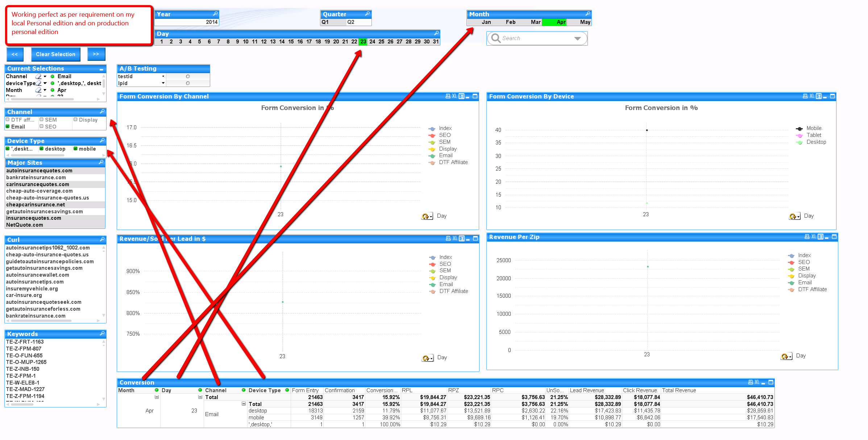This screenshot has height=440, width=868.
Task: Click search icon in Year listbox header
Action: click(215, 14)
